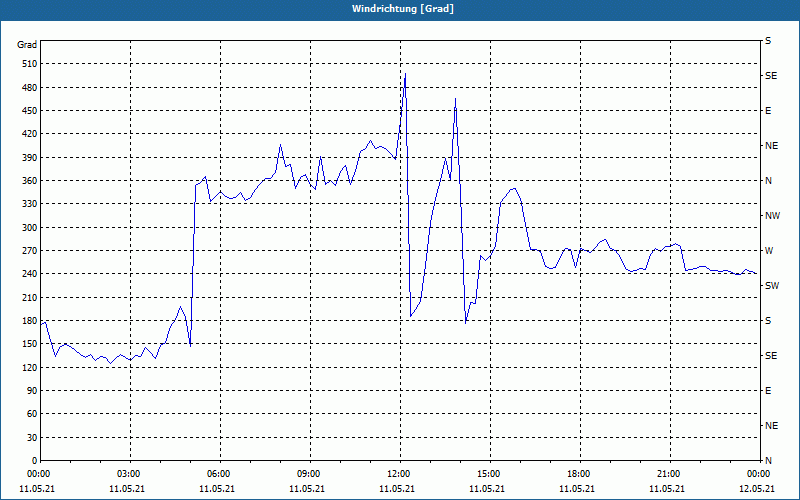Select the 480 y-axis value

coord(29,88)
